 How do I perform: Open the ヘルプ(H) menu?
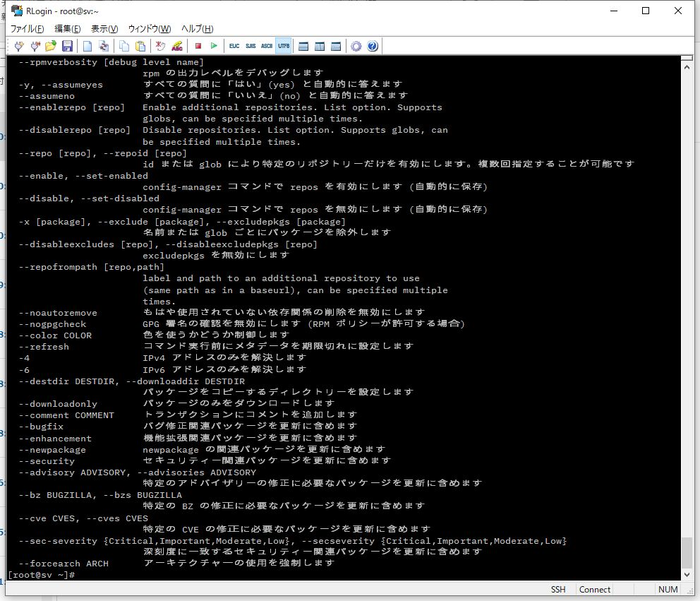(x=197, y=28)
